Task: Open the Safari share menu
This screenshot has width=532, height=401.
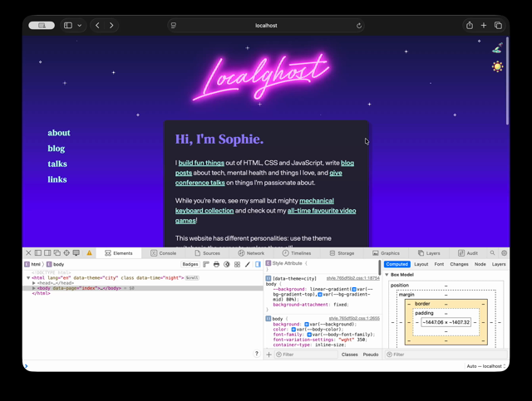Action: pyautogui.click(x=470, y=26)
